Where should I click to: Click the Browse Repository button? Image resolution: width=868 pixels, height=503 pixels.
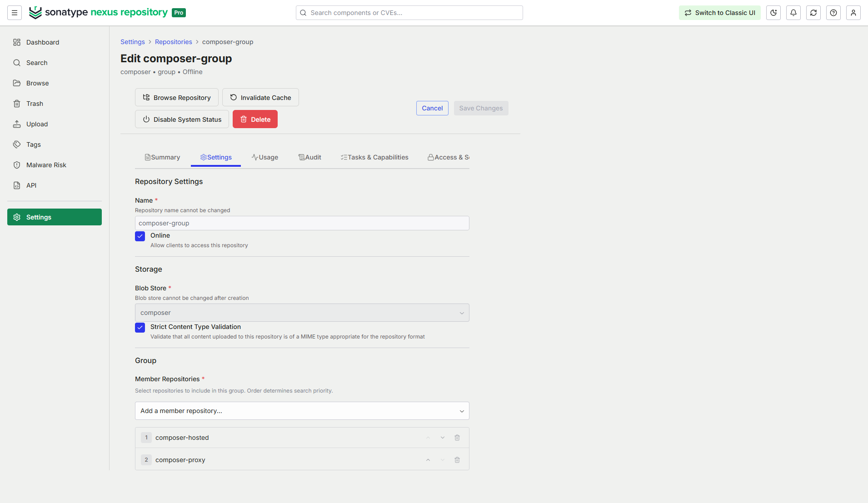click(177, 97)
